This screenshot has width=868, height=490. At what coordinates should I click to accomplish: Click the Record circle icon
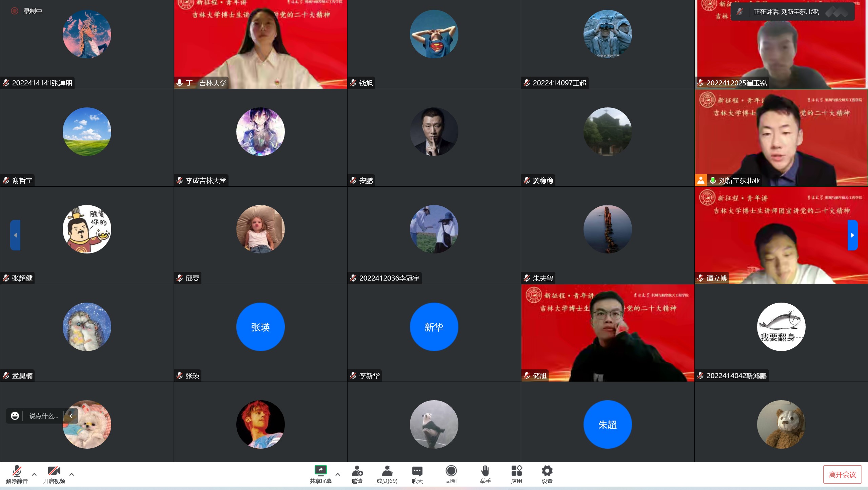(x=451, y=471)
